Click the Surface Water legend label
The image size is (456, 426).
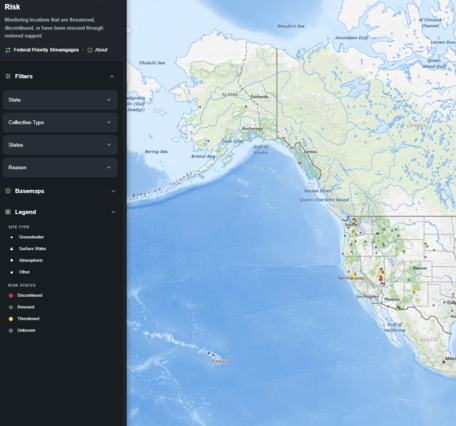point(33,249)
